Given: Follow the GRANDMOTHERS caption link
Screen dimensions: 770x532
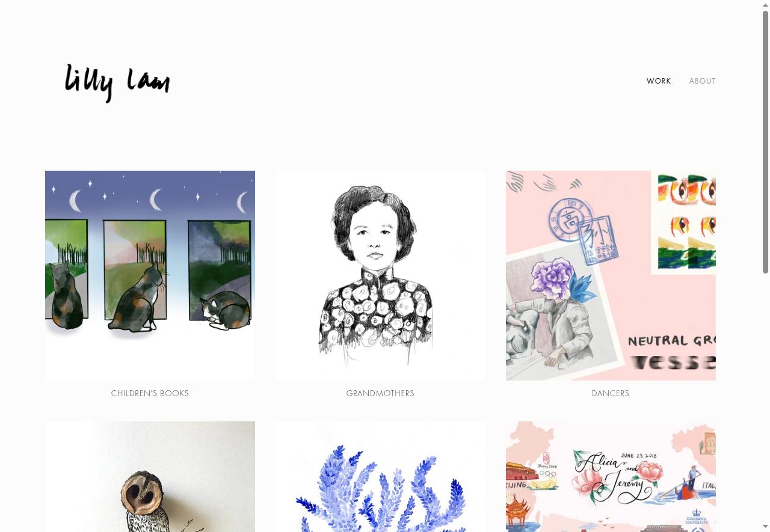Looking at the screenshot, I should [x=380, y=393].
